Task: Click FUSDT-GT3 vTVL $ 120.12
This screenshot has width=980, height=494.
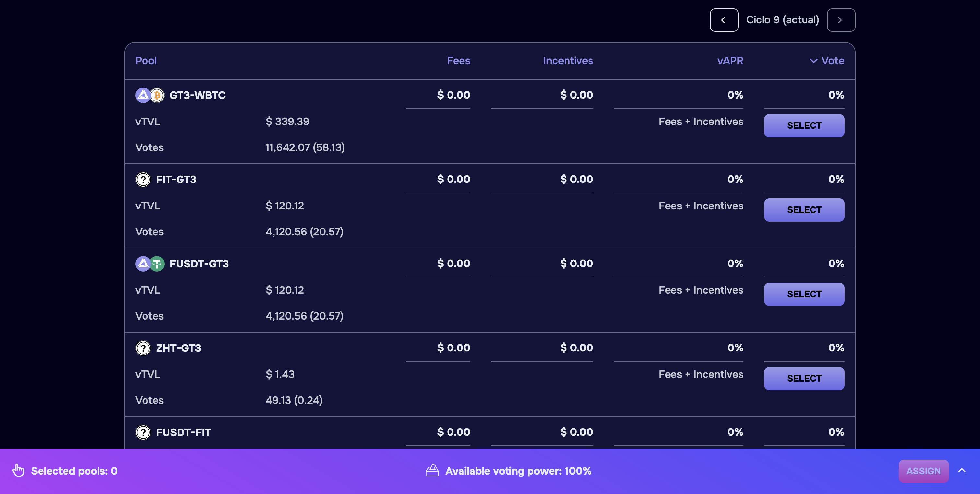Action: coord(285,290)
